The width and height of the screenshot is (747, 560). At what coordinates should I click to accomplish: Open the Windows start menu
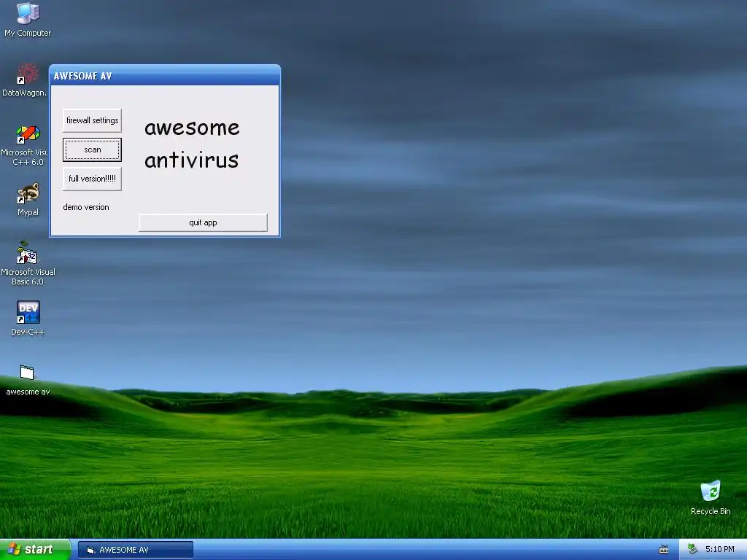tap(35, 550)
